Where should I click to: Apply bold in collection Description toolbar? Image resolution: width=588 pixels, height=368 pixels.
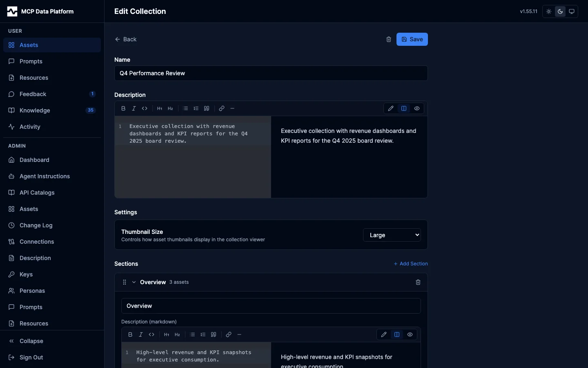[x=123, y=108]
